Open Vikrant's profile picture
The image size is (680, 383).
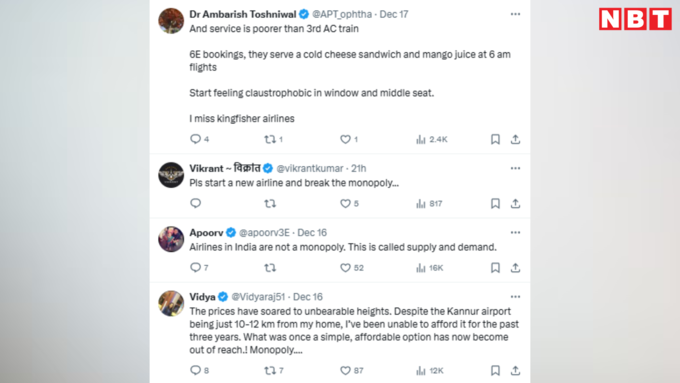point(171,175)
